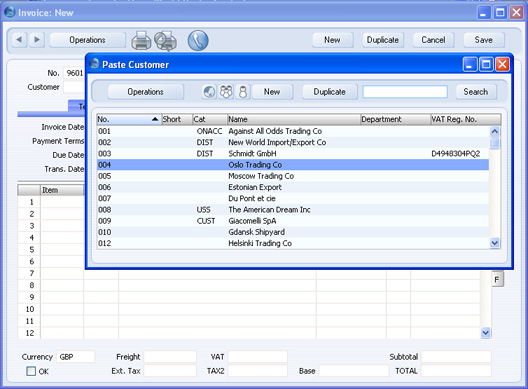Viewport: 528px width, 389px height.
Task: Click the F button beside invoice rows
Action: click(497, 279)
